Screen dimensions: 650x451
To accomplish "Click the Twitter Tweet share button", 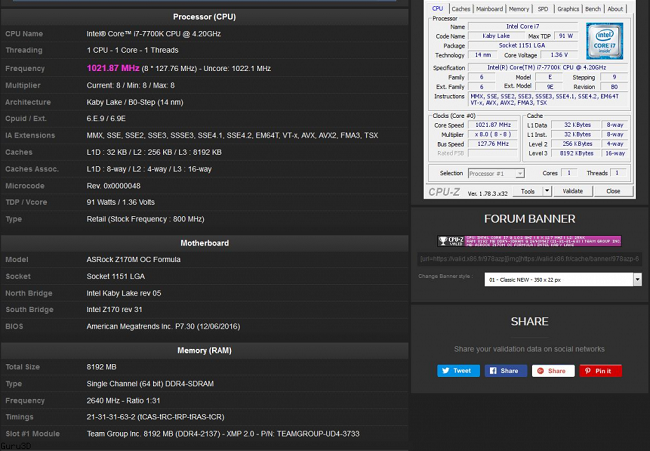I will point(457,370).
